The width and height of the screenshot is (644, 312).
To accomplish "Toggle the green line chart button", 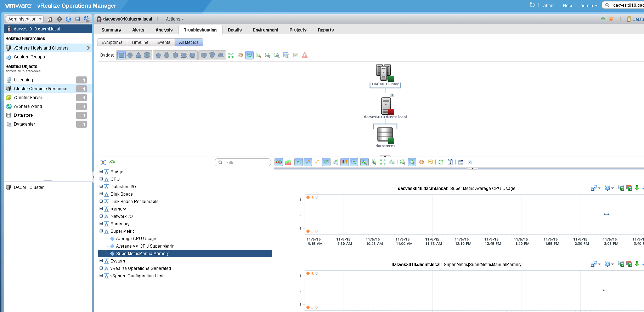I will click(308, 162).
